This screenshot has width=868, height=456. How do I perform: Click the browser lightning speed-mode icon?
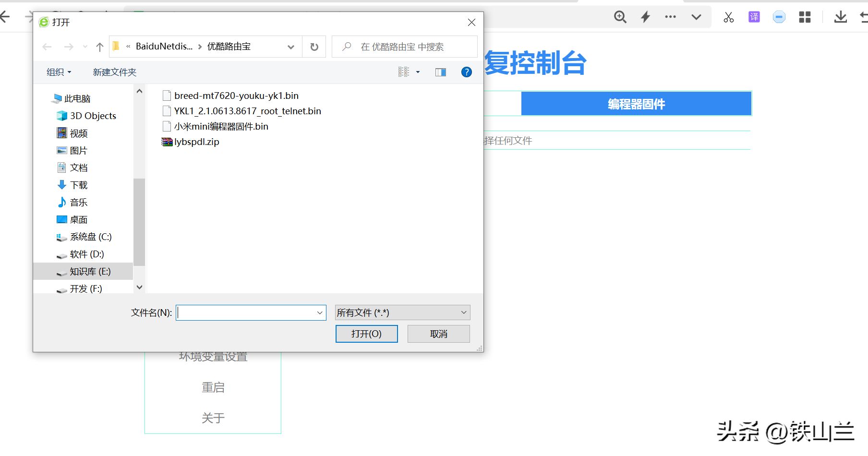pos(645,17)
